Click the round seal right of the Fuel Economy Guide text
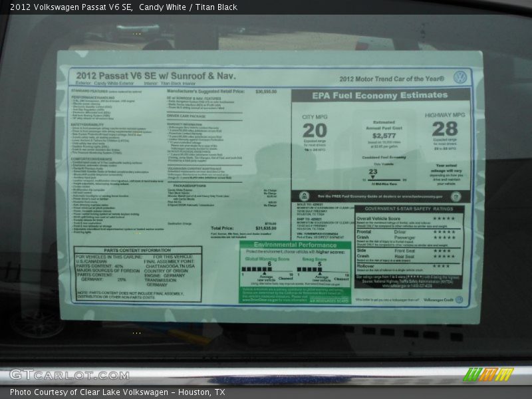The image size is (532, 399). coord(456,196)
